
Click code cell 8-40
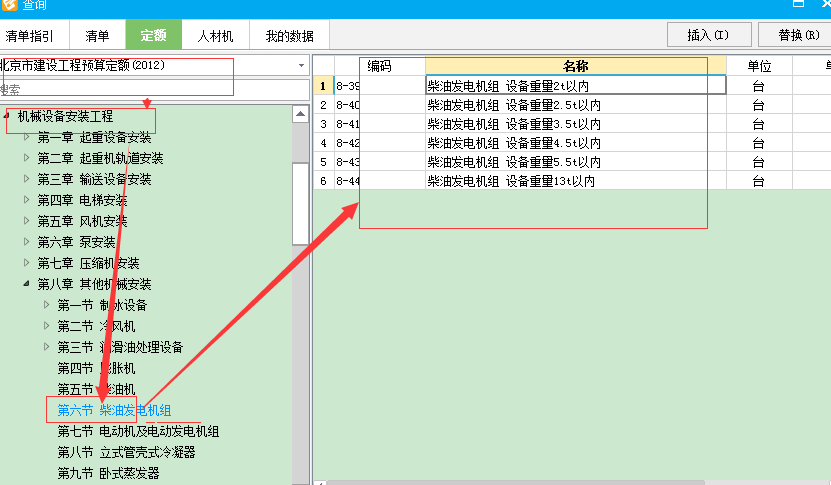pyautogui.click(x=379, y=104)
